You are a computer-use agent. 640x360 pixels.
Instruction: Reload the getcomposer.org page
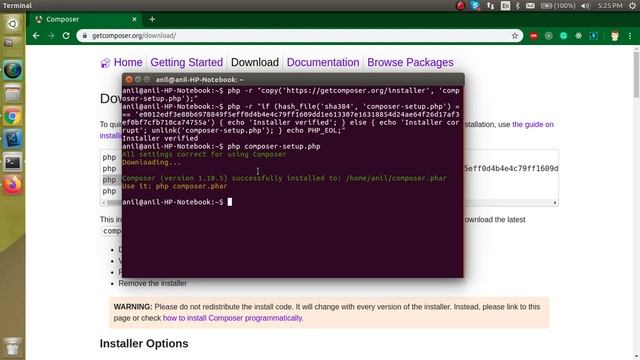[x=66, y=36]
